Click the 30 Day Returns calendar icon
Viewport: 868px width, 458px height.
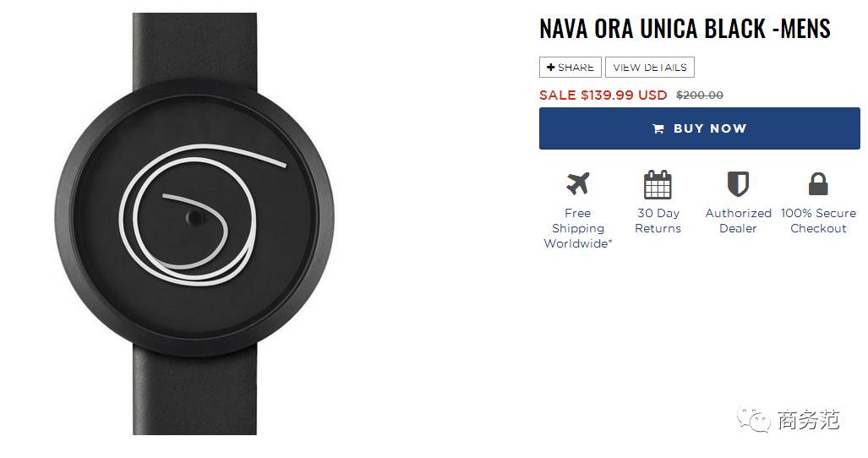click(x=658, y=184)
